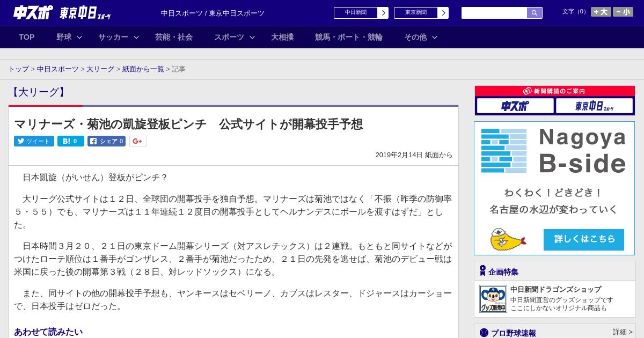
Task: Click the search magnifier button
Action: coord(535,13)
